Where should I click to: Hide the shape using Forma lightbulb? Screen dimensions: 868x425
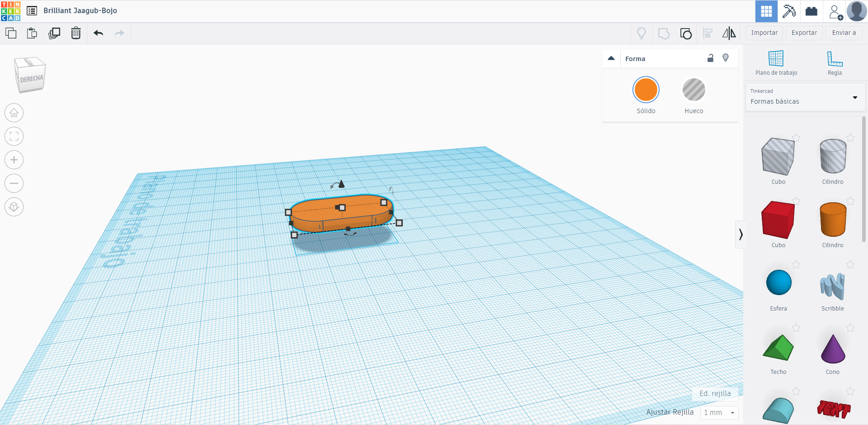(726, 58)
